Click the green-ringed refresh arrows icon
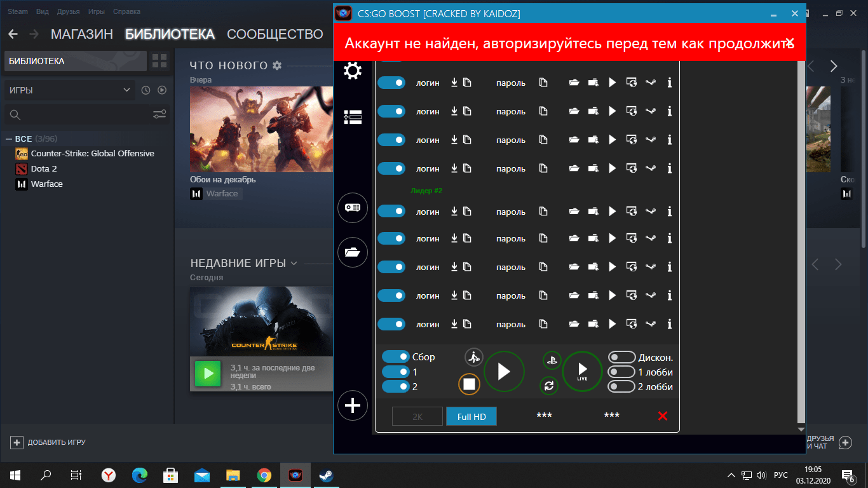 point(549,385)
